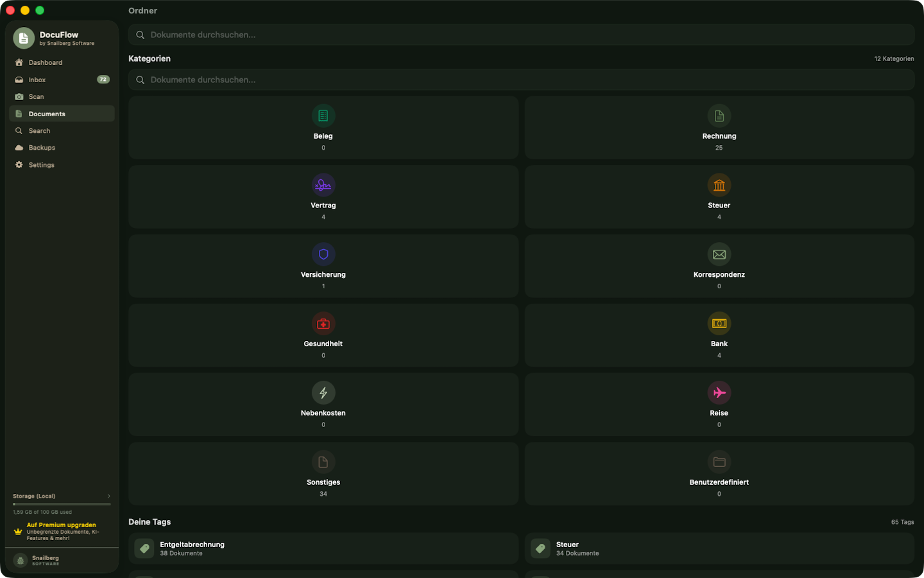924x578 pixels.
Task: Click the Sonstiges count '34'
Action: pyautogui.click(x=323, y=494)
